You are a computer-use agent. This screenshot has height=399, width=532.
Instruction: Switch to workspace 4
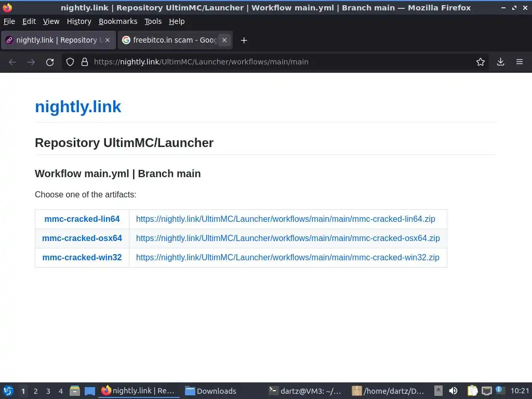pos(61,391)
